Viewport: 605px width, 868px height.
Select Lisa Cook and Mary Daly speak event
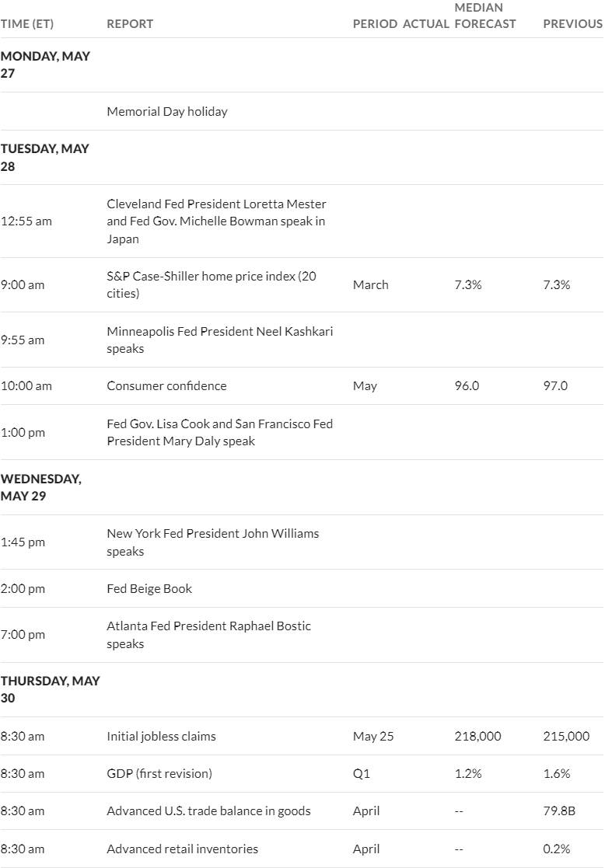[220, 432]
